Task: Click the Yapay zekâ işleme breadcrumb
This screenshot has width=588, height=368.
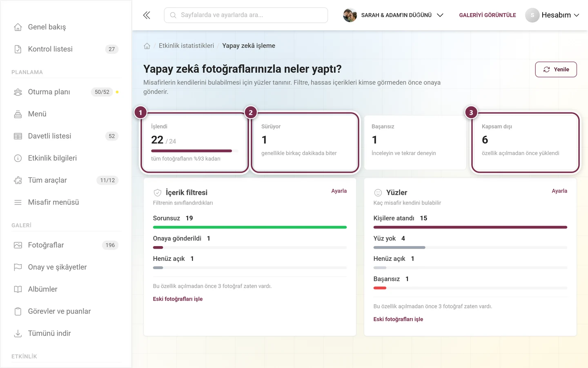Action: [249, 46]
